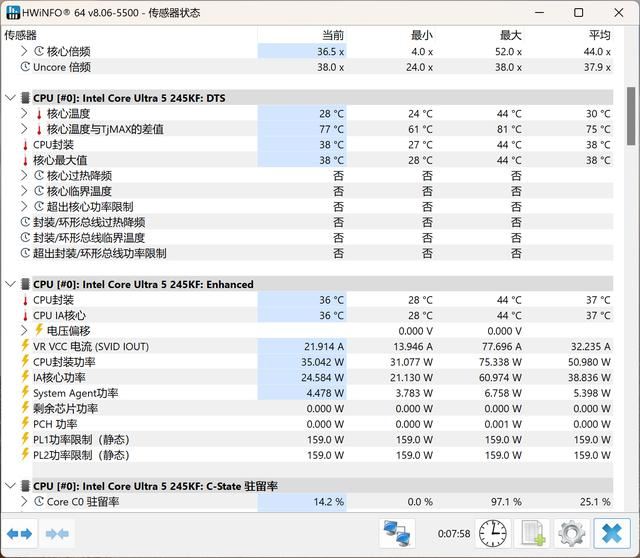Click current value 14.2 % of Core C0

[x=329, y=502]
